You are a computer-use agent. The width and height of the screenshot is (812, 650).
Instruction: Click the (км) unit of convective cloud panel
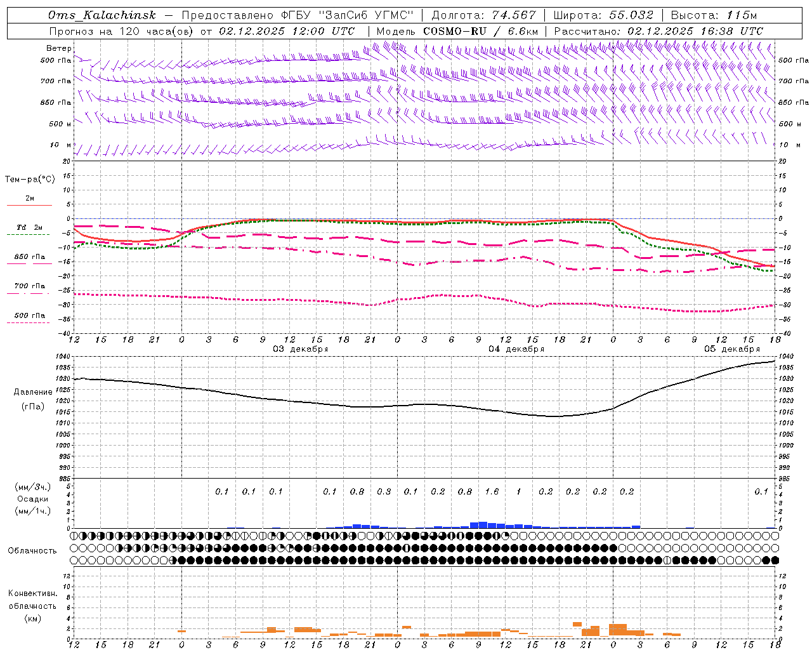(x=32, y=618)
